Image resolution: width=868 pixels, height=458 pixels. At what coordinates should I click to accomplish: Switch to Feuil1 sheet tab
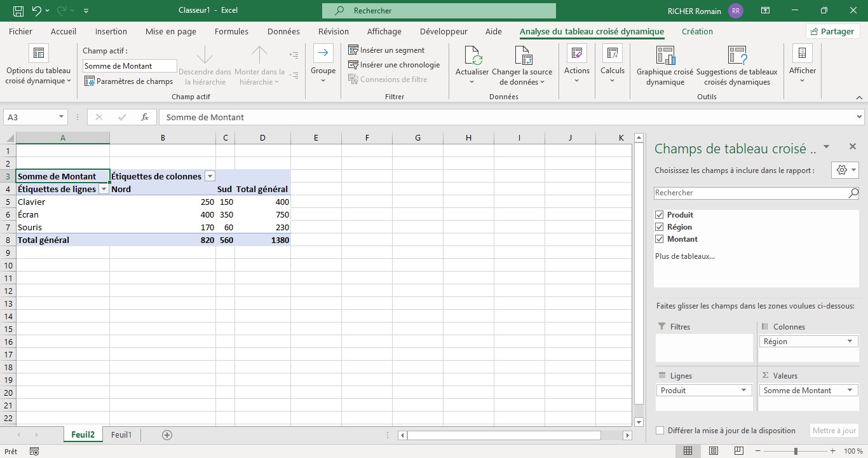pos(121,435)
